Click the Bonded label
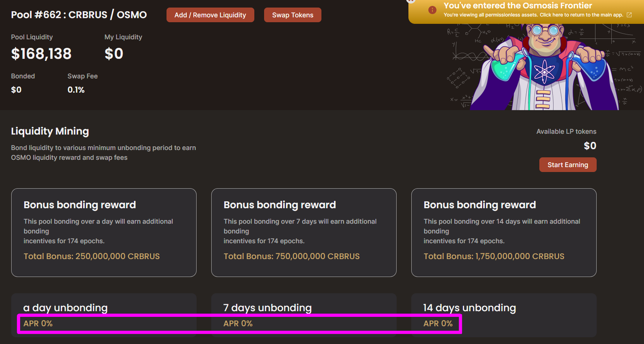Screen dimensions: 644x344 [23, 76]
